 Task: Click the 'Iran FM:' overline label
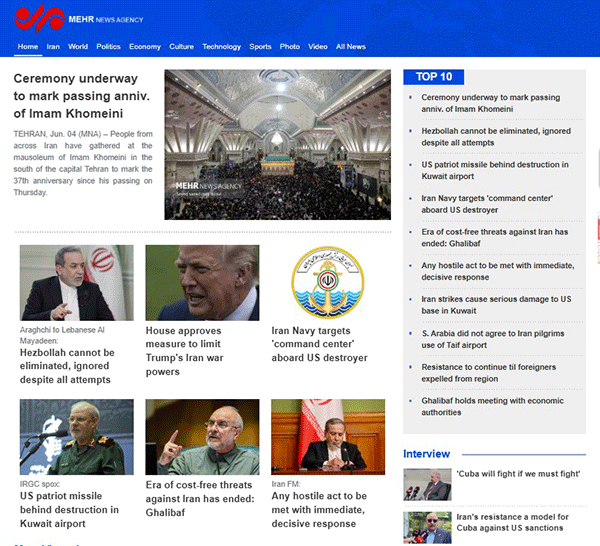pos(286,484)
